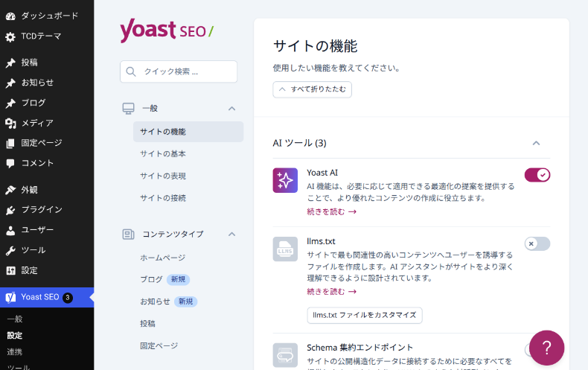Screen dimensions: 588x370
Task: Focus the クイック検索 input field
Action: (x=179, y=71)
